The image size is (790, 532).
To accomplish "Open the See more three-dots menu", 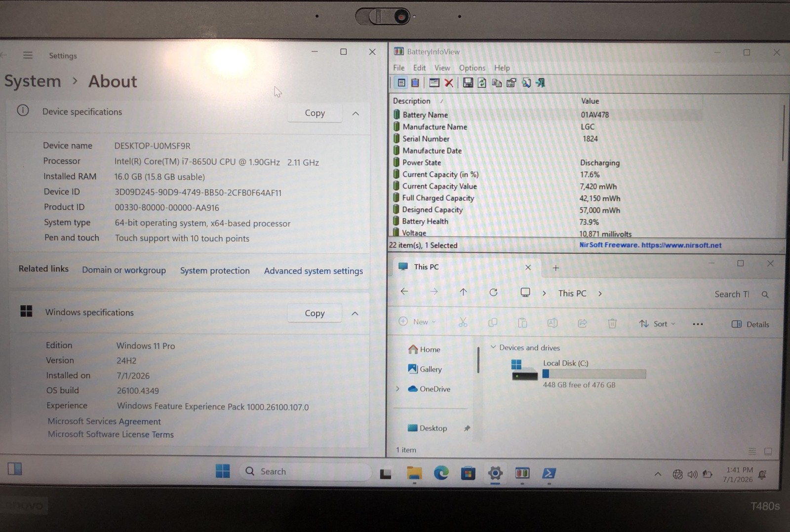I will 698,324.
